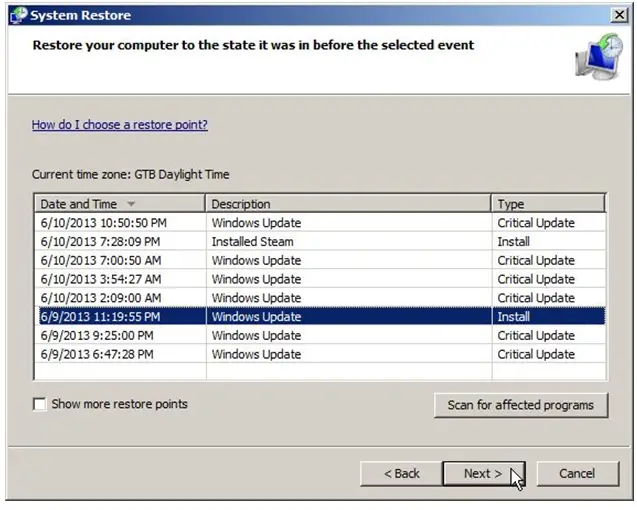637x510 pixels.
Task: Select the Installed Steam restore point
Action: (320, 241)
